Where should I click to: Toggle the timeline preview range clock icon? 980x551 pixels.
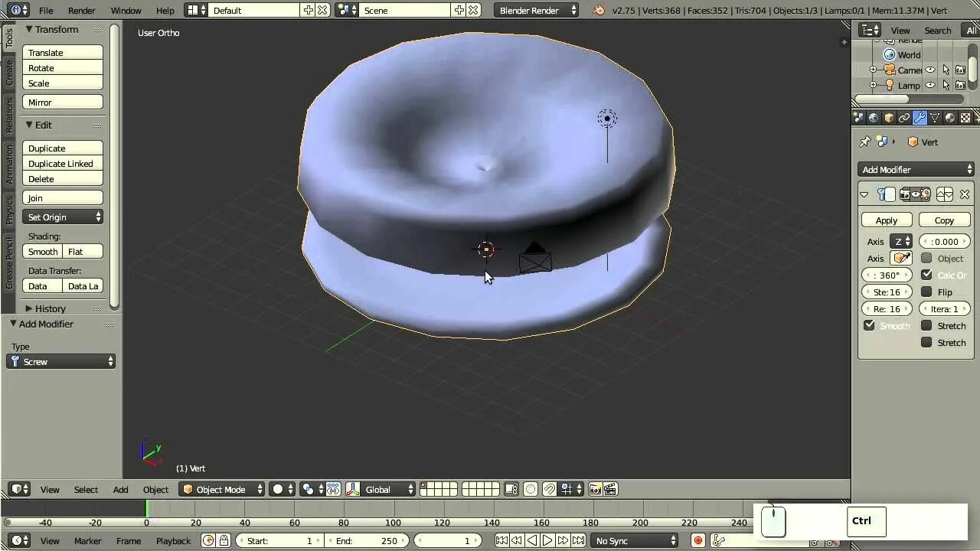pyautogui.click(x=208, y=541)
